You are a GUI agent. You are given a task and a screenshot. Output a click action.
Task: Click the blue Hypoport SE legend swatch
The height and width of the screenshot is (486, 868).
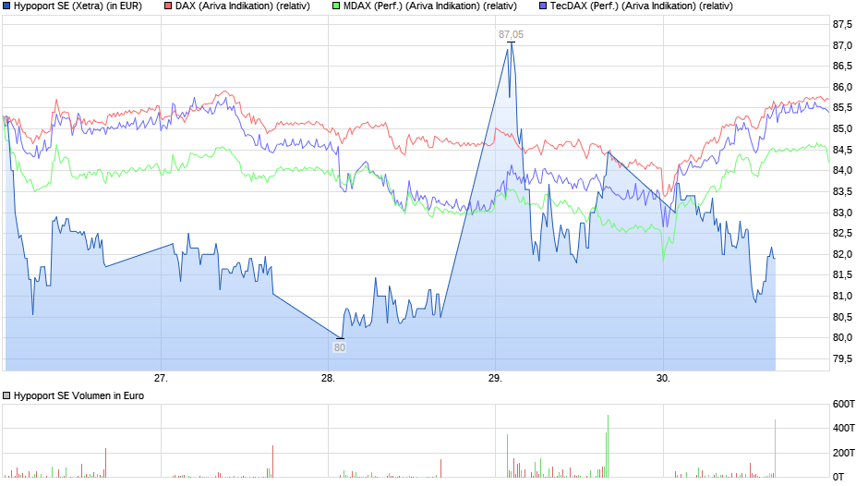6,6
